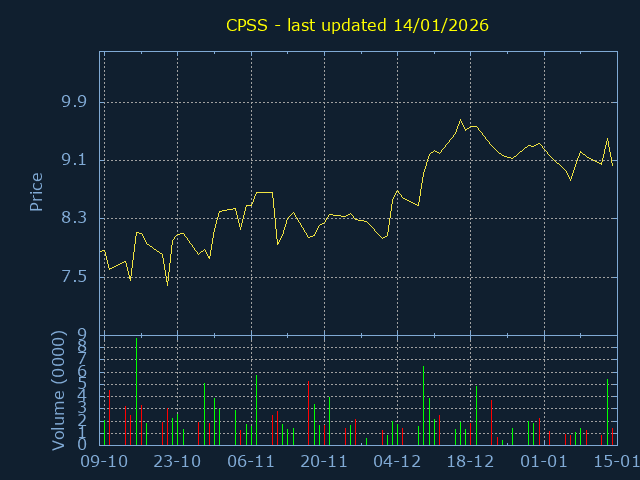Click the 15-01 date label
The width and height of the screenshot is (640, 480).
pyautogui.click(x=616, y=461)
